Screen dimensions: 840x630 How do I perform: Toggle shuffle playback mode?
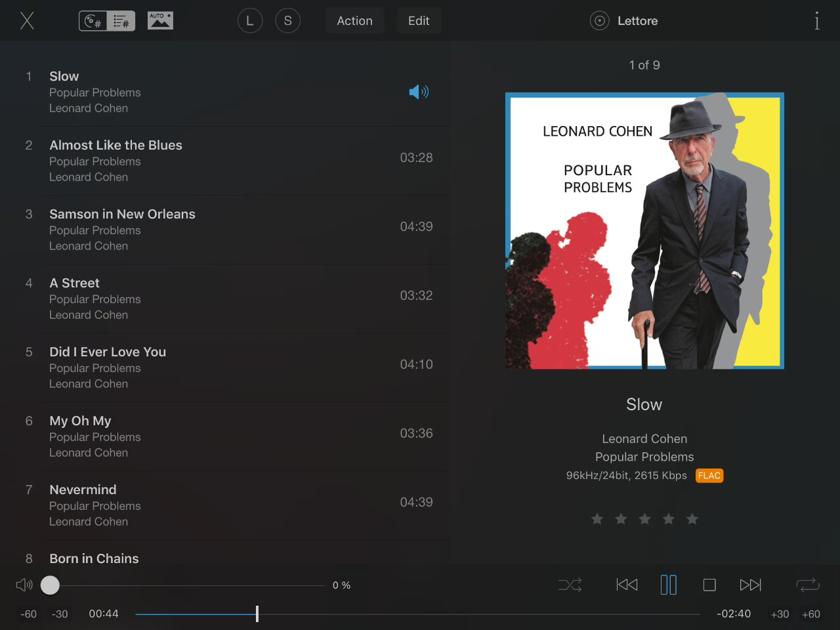(570, 585)
